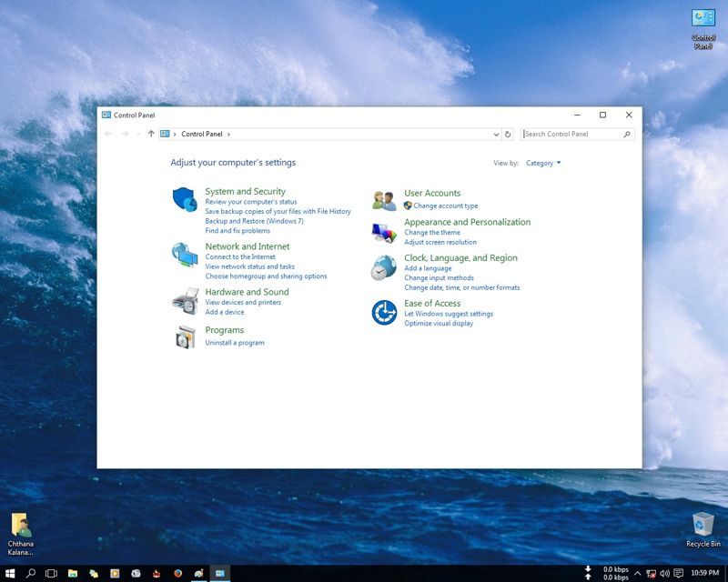The width and height of the screenshot is (728, 582).
Task: Click Find and fix problems
Action: click(x=238, y=231)
